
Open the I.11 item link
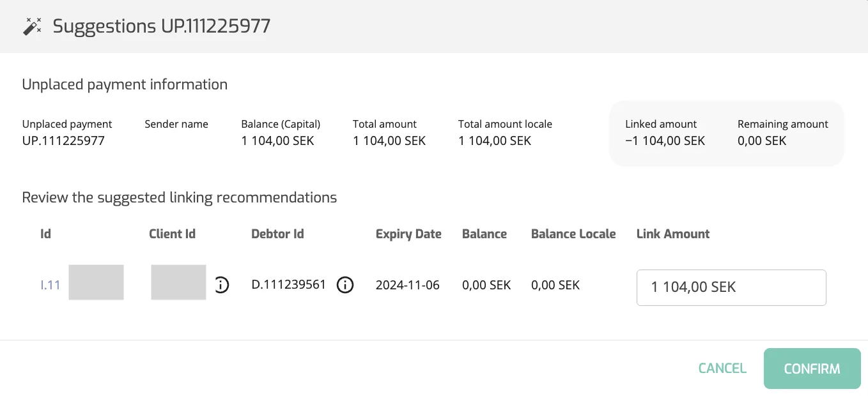click(50, 285)
